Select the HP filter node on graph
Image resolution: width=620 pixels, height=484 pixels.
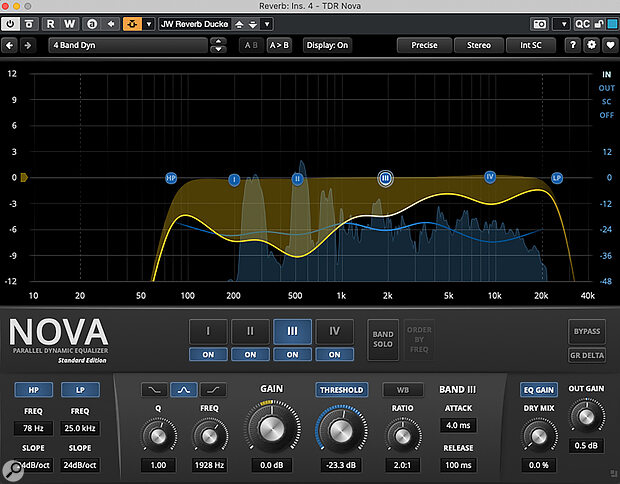pyautogui.click(x=171, y=178)
